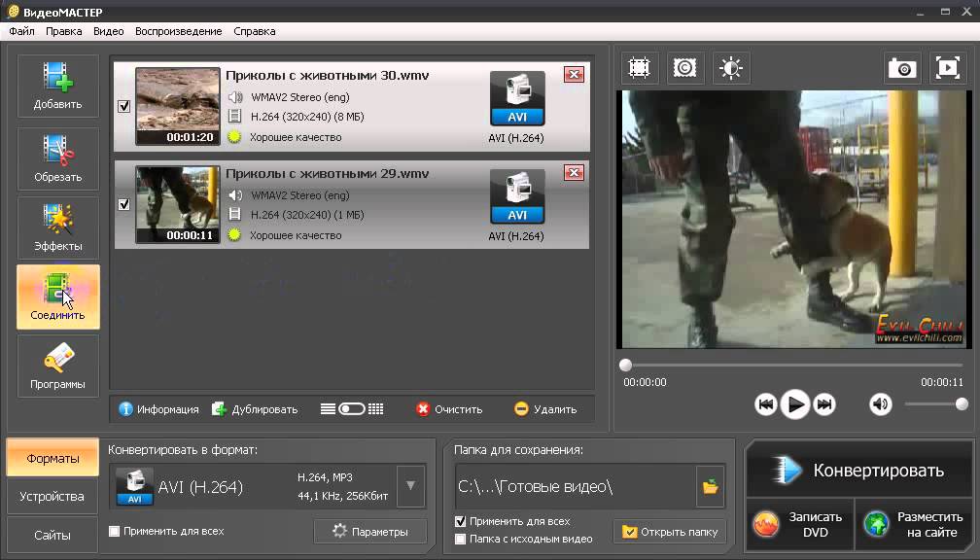Open AVI output format selector for first video
This screenshot has height=560, width=980.
click(x=517, y=99)
